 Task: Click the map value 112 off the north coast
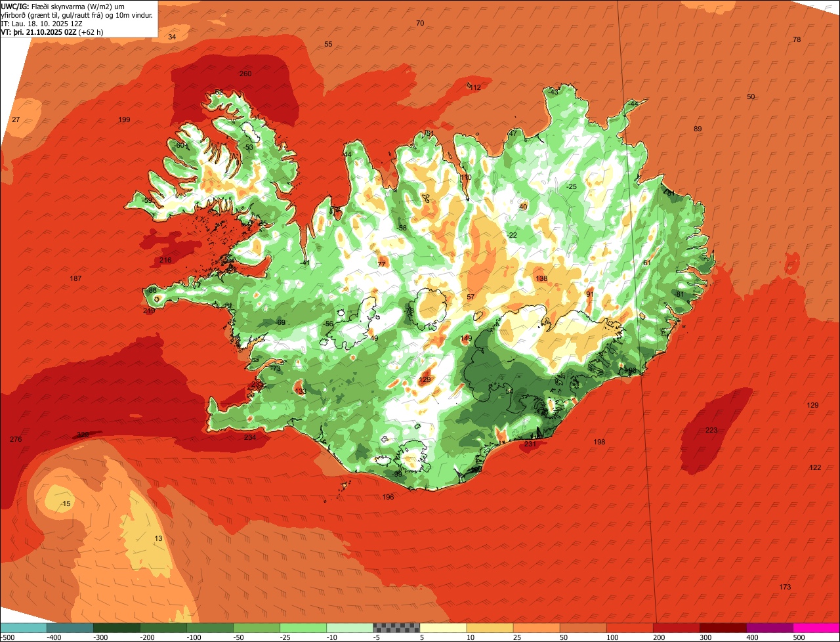click(x=475, y=87)
